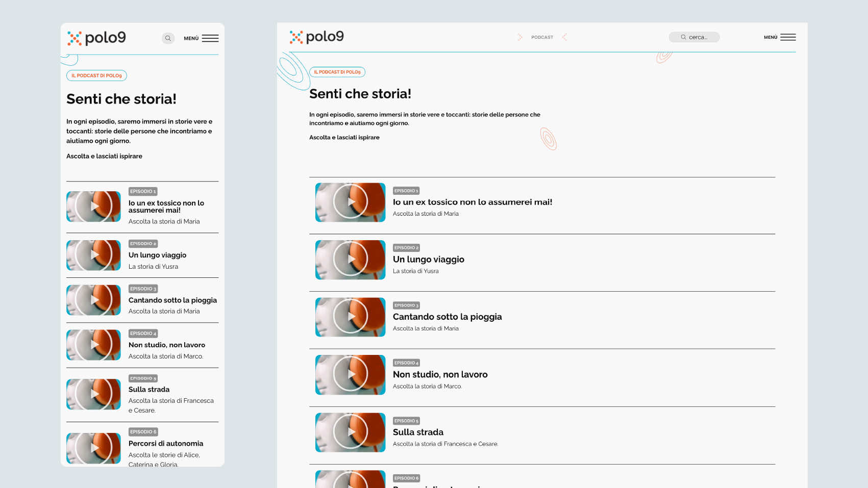868x488 pixels.
Task: Open the mobile hamburger menu
Action: 210,38
